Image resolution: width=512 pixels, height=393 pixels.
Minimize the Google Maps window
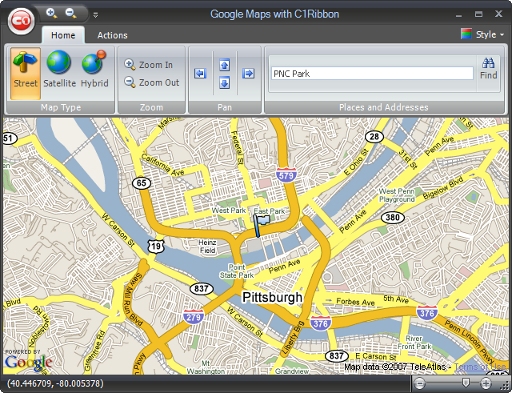pos(459,15)
